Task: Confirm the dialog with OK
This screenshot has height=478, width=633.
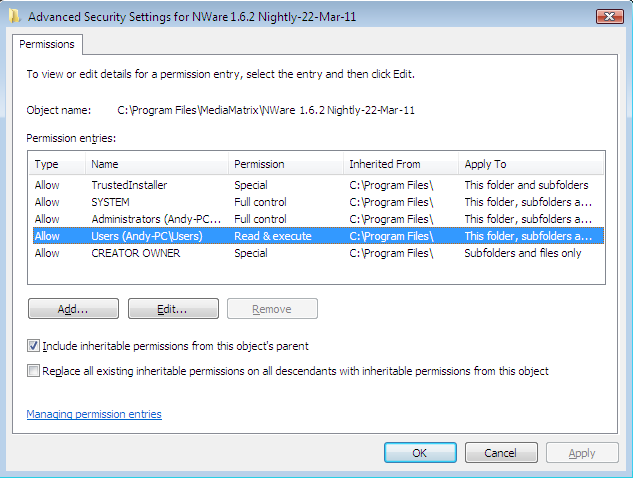Action: [x=420, y=453]
